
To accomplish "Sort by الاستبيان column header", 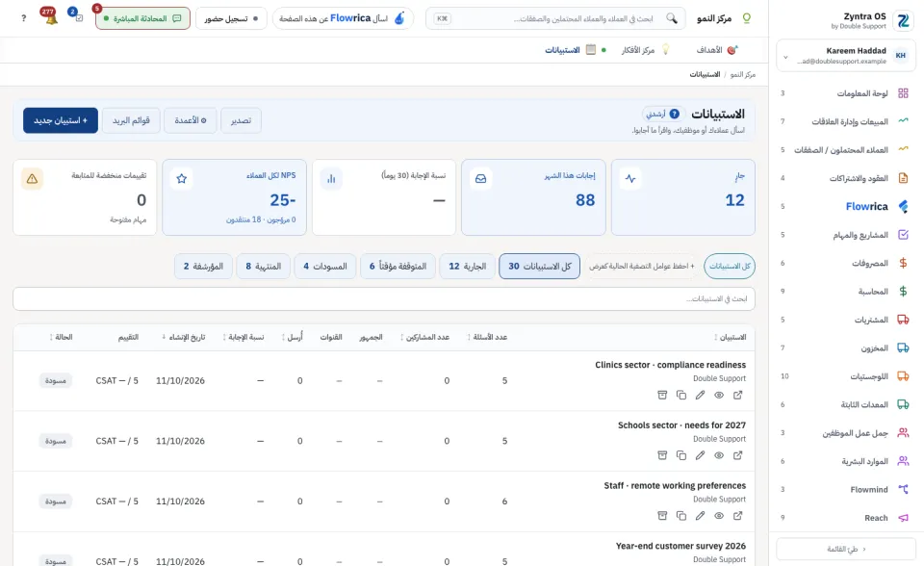I will point(730,337).
